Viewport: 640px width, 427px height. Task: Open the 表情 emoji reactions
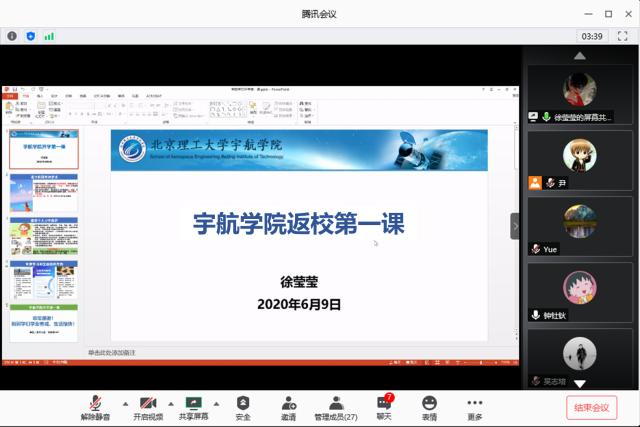[429, 406]
